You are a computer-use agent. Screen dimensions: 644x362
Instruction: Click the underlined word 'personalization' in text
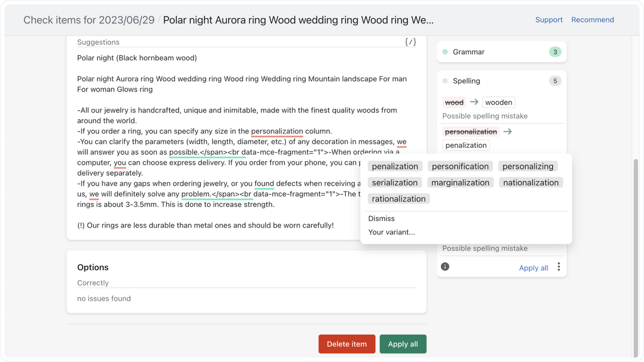[277, 131]
